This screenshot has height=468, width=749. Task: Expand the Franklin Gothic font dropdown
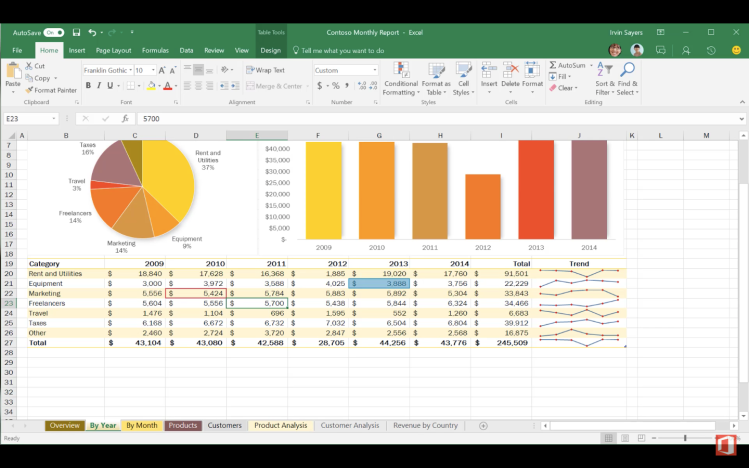coord(131,70)
